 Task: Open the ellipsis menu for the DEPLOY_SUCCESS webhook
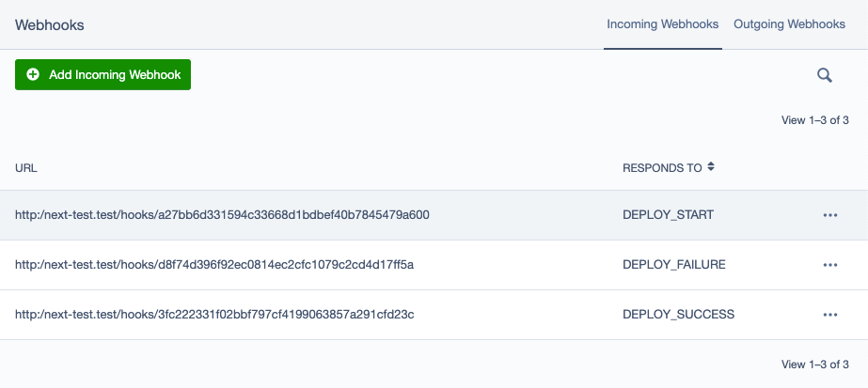coord(829,315)
